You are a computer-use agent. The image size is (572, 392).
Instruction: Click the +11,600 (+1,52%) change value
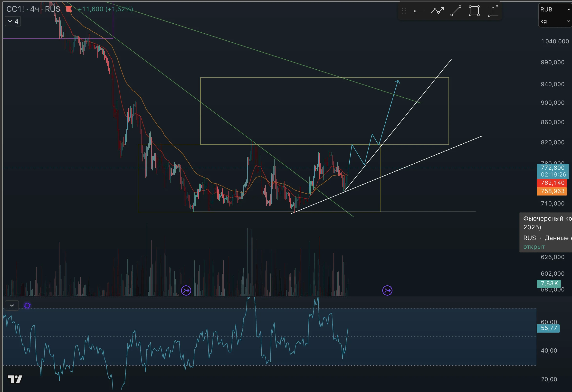(105, 9)
